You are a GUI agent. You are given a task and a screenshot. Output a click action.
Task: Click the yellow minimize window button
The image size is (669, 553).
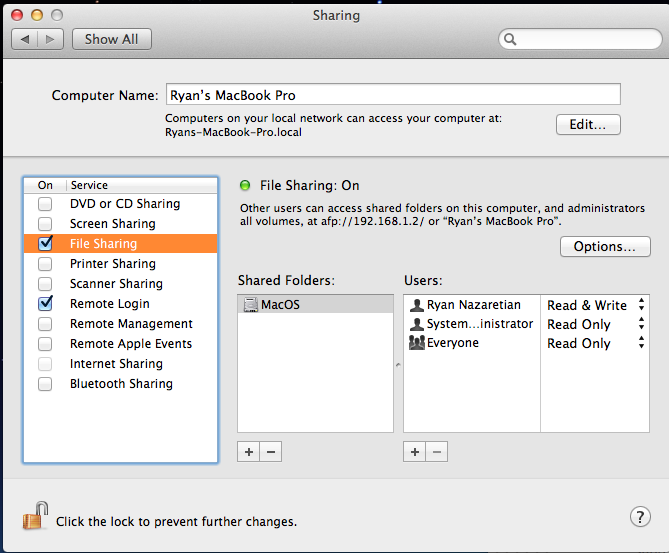coord(37,16)
